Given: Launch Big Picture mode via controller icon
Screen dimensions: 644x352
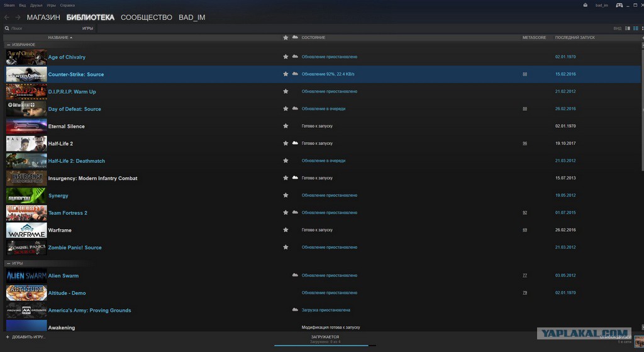Looking at the screenshot, I should 619,5.
